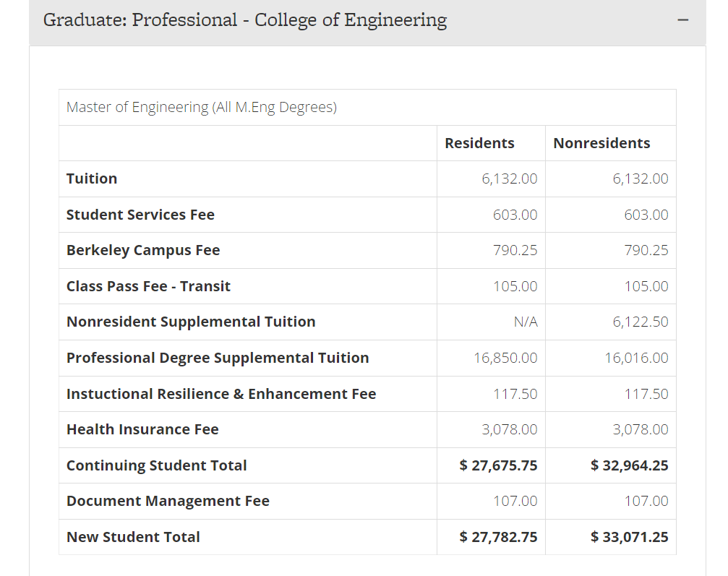
Task: Click the Professional Degree Supplemental Tuition label
Action: [218, 358]
